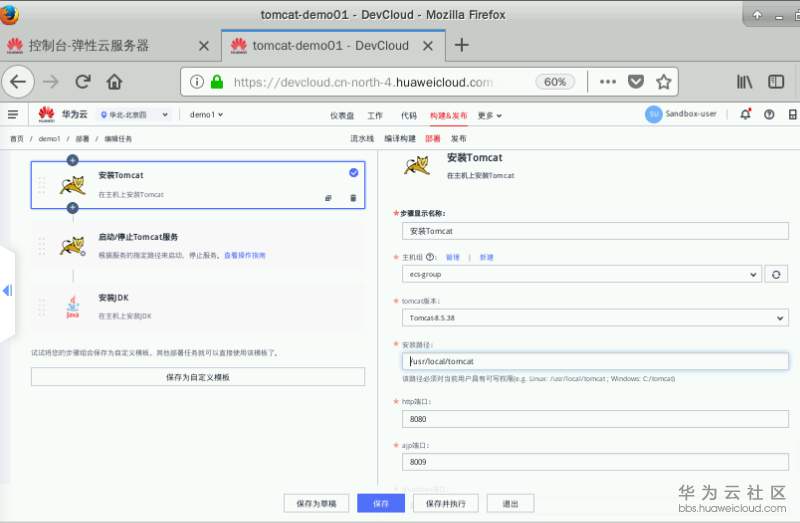Image resolution: width=800 pixels, height=523 pixels.
Task: Focus the ajp port 8009 field
Action: (x=595, y=462)
